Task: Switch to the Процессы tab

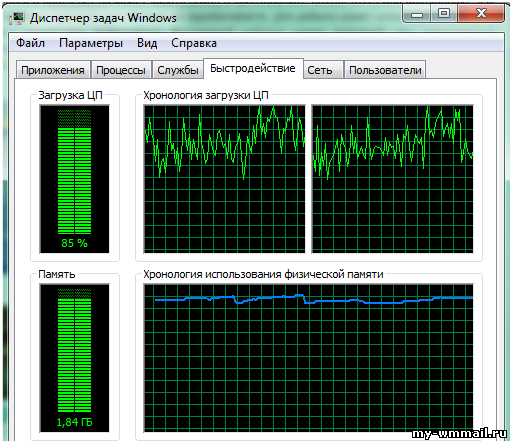Action: tap(121, 70)
